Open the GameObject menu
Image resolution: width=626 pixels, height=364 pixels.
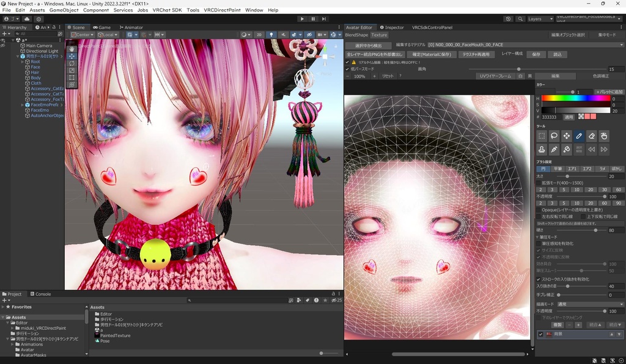64,10
